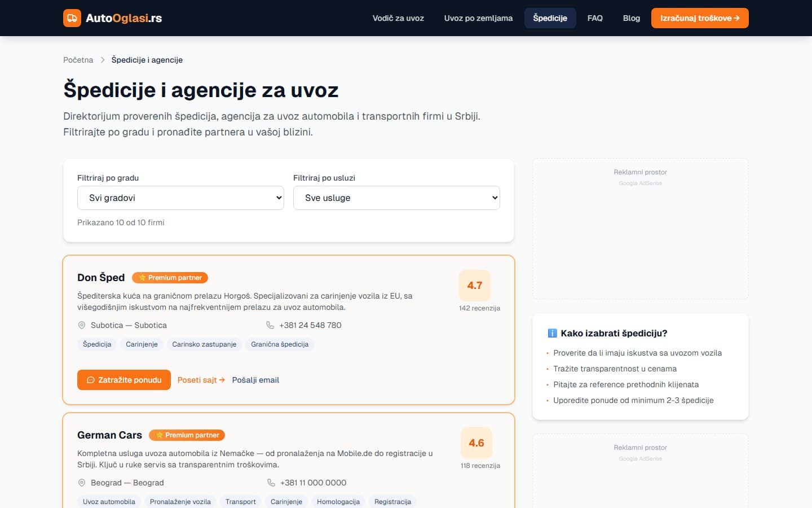Open the Blog navigation link

click(x=632, y=18)
